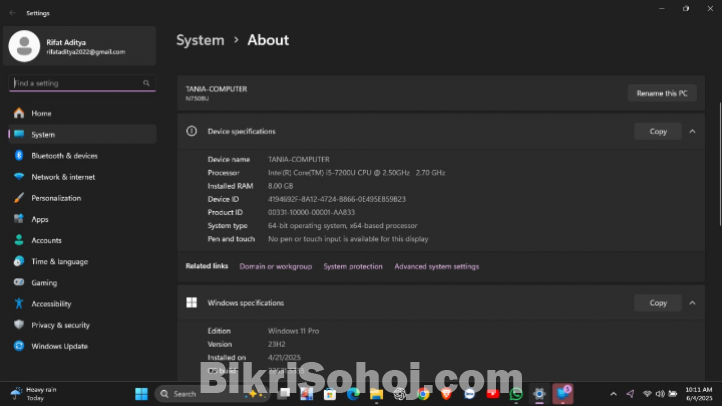722x406 pixels.
Task: Collapse the Device specifications section
Action: tap(692, 132)
